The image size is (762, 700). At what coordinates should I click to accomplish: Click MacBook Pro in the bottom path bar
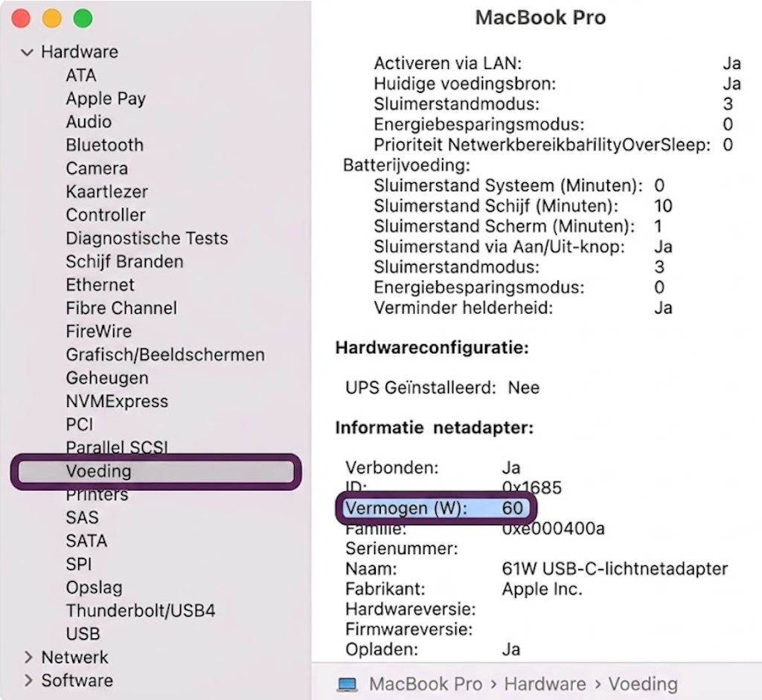tap(425, 684)
